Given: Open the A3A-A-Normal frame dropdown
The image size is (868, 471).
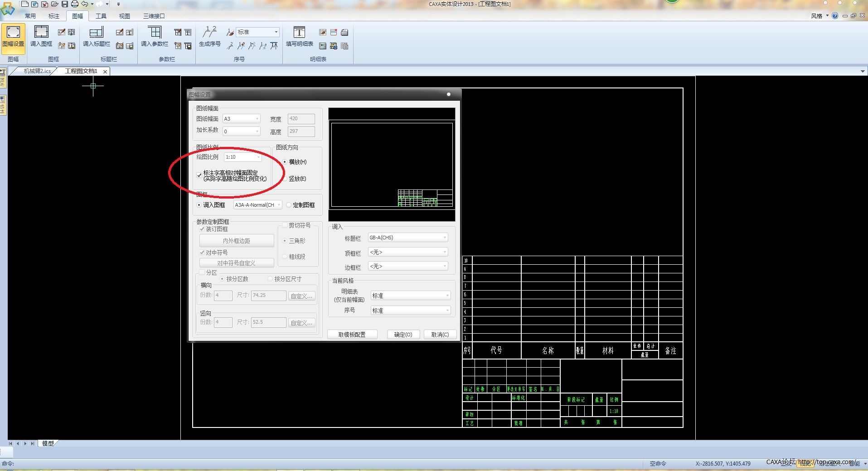Looking at the screenshot, I should point(257,205).
